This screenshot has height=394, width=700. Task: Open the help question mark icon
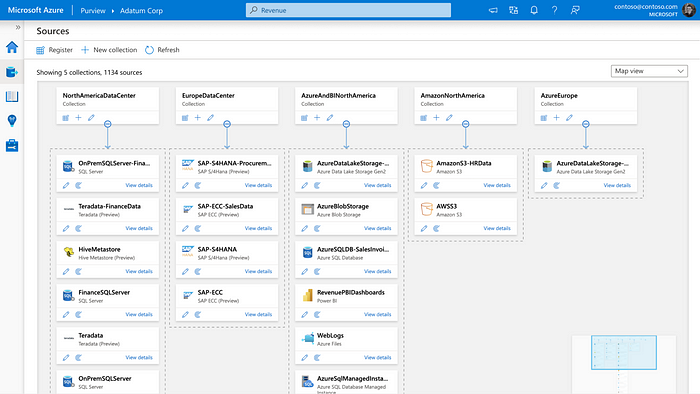click(x=554, y=10)
